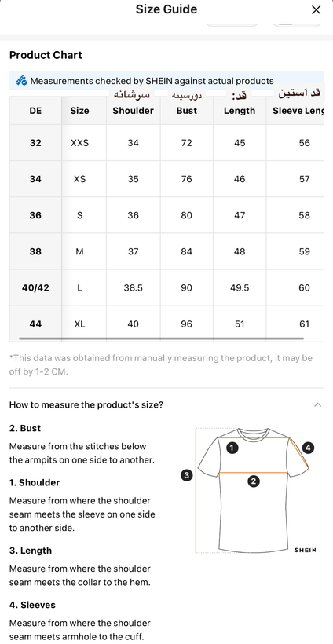Click the Length column header
333x644 pixels.
240,111
